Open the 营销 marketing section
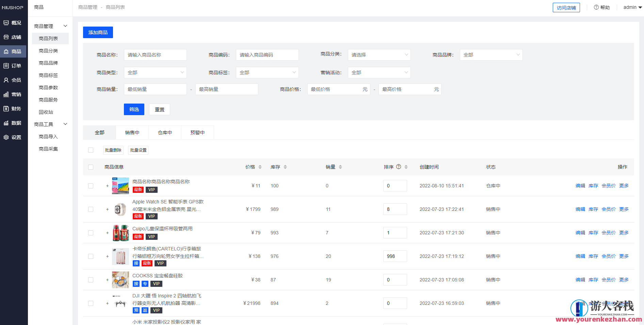The height and width of the screenshot is (325, 644). point(14,94)
